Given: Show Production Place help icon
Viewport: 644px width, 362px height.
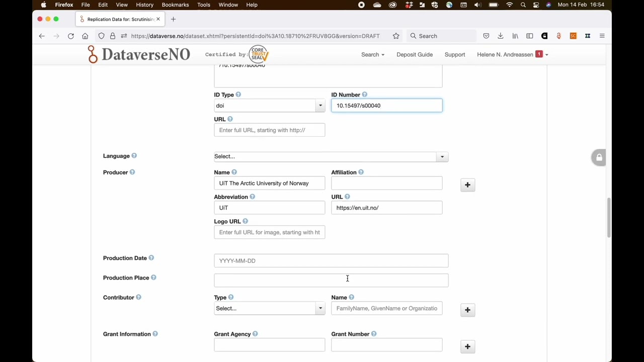Looking at the screenshot, I should click(153, 278).
